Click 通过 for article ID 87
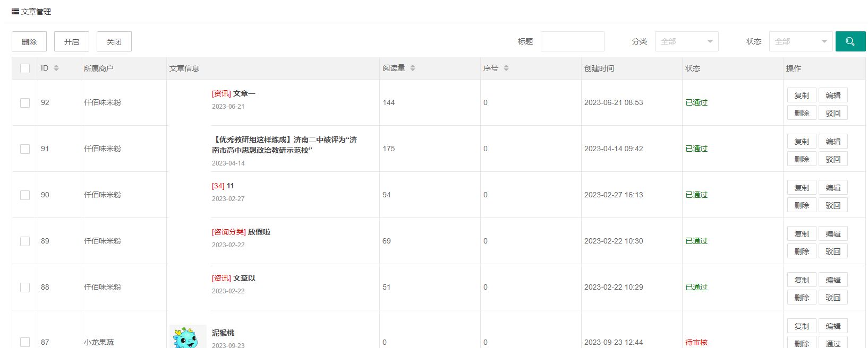 click(833, 343)
